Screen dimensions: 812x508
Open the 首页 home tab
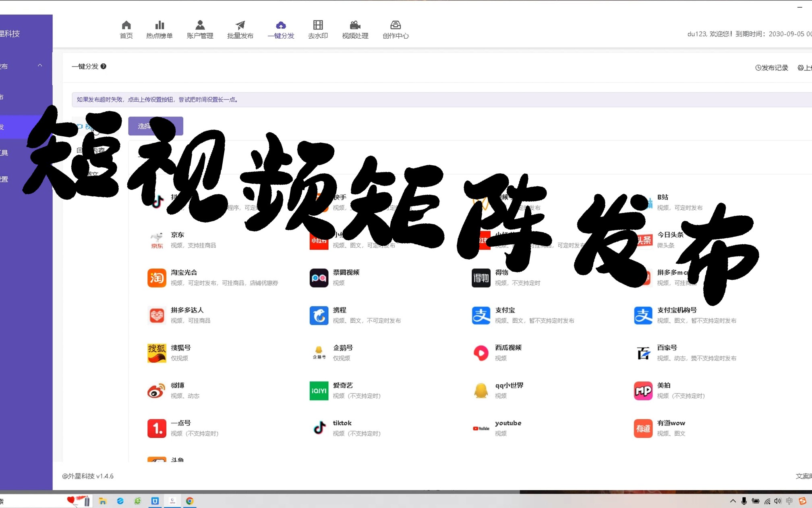click(x=126, y=30)
